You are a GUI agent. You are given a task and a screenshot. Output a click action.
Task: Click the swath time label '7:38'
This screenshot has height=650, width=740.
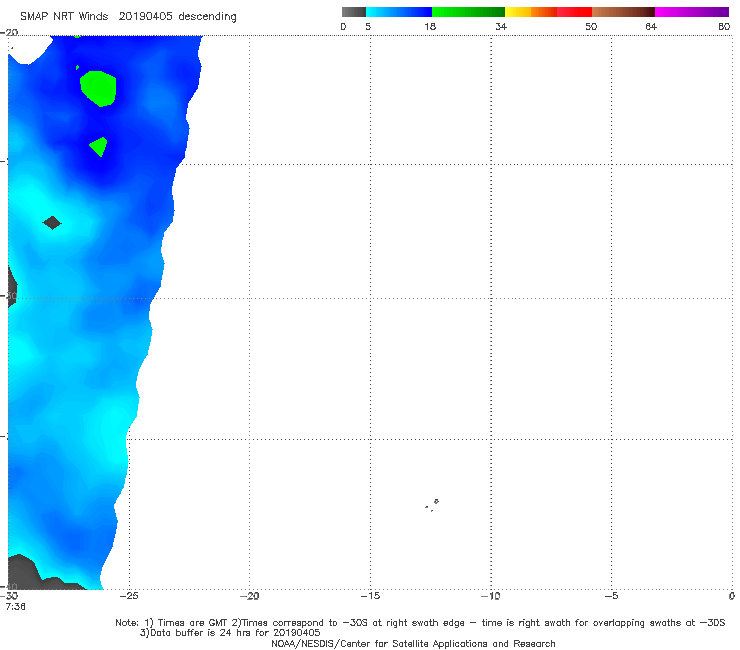pyautogui.click(x=16, y=607)
